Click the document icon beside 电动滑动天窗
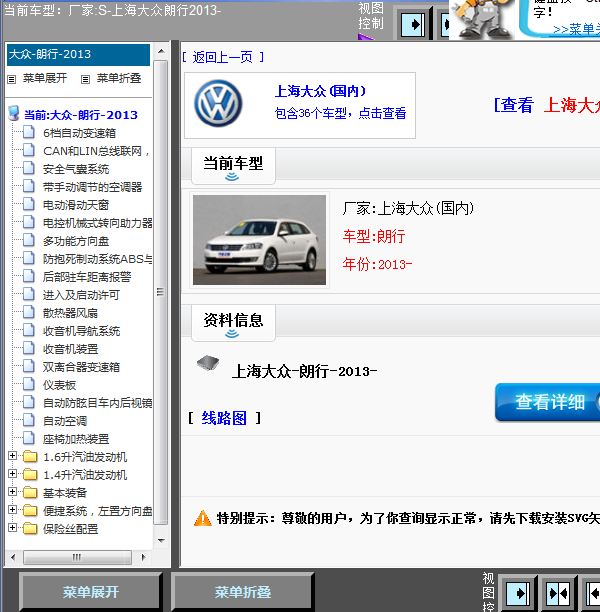Screen dimensions: 600x612 (28, 204)
